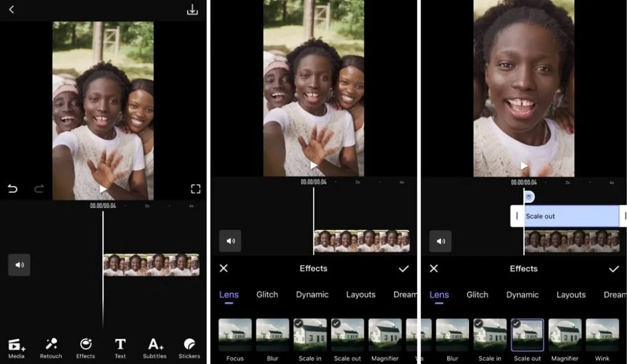Open the Effects tool in bottom toolbar
Image resolution: width=627 pixels, height=364 pixels.
tap(85, 348)
